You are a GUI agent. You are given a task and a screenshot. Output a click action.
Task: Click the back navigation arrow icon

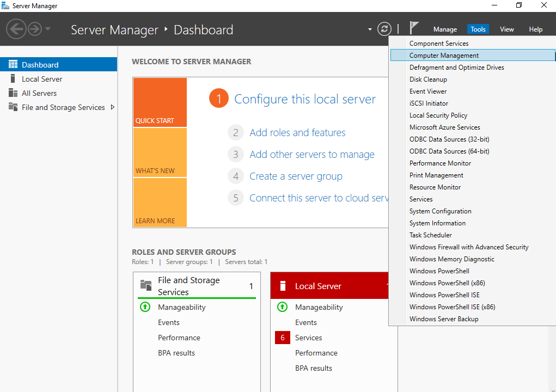(16, 29)
